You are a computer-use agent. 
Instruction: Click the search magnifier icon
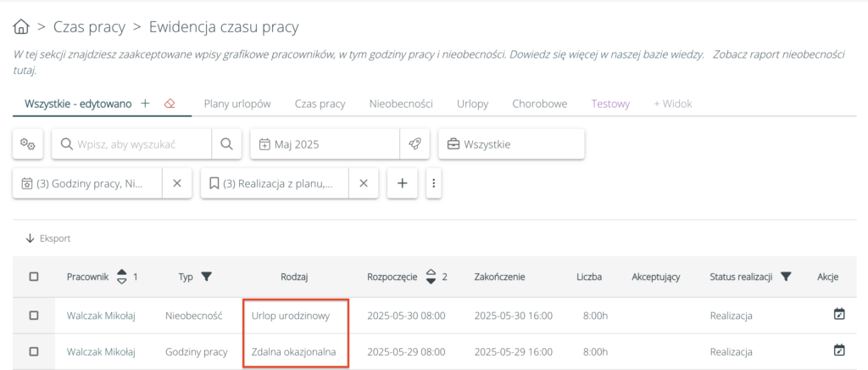(x=225, y=144)
